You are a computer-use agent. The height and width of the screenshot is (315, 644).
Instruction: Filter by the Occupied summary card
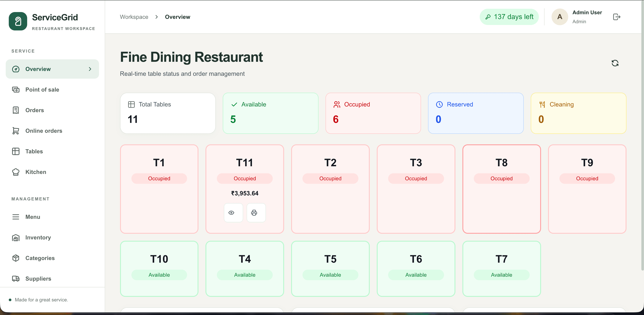373,113
